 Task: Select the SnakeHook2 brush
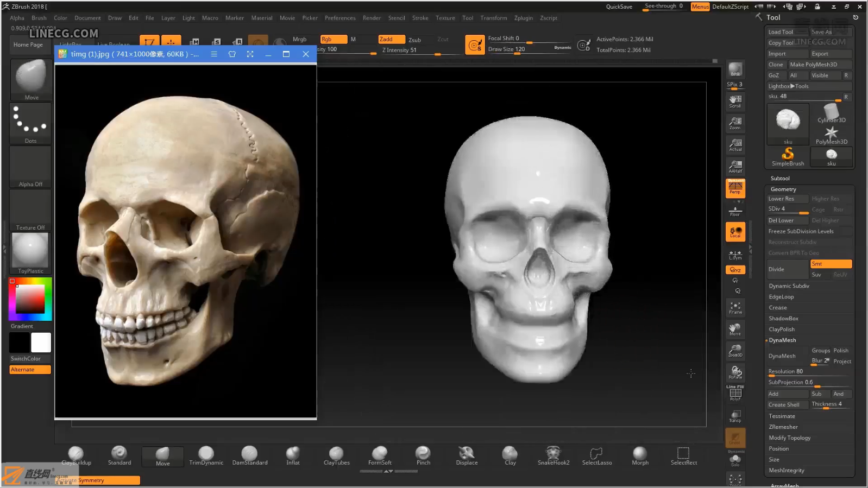pos(553,456)
